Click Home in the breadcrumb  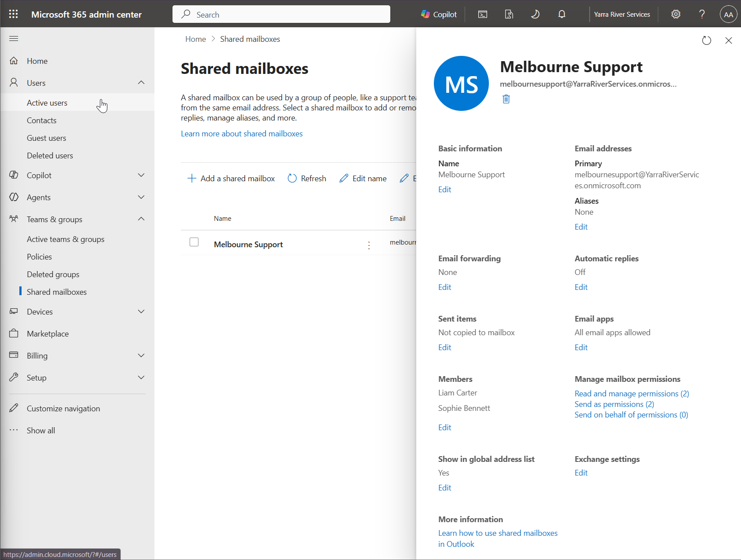pyautogui.click(x=195, y=39)
